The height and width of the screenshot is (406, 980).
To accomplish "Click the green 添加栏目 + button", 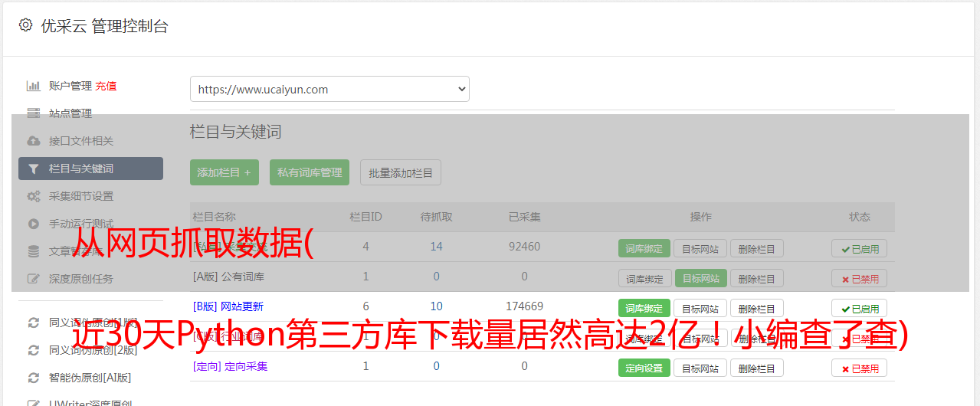I will 225,172.
